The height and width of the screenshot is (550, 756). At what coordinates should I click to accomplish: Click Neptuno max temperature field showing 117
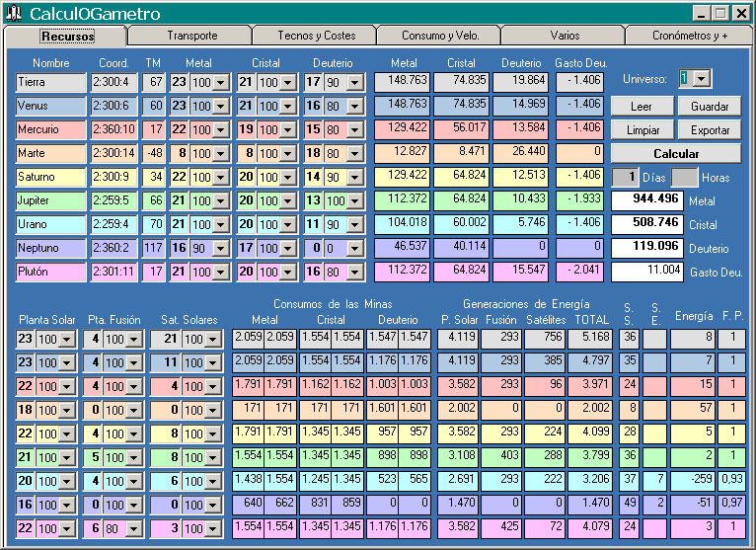coord(153,248)
